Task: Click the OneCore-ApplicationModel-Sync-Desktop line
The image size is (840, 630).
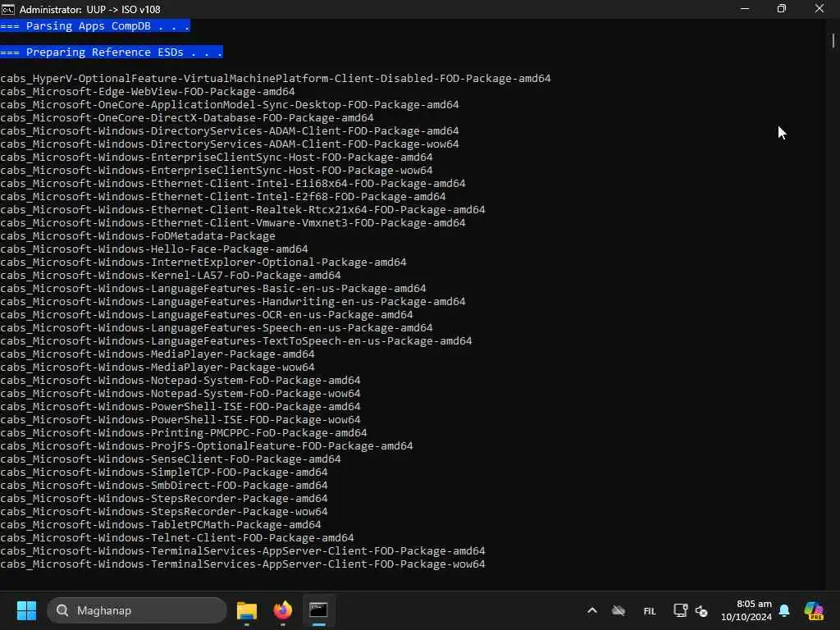Action: click(x=230, y=104)
